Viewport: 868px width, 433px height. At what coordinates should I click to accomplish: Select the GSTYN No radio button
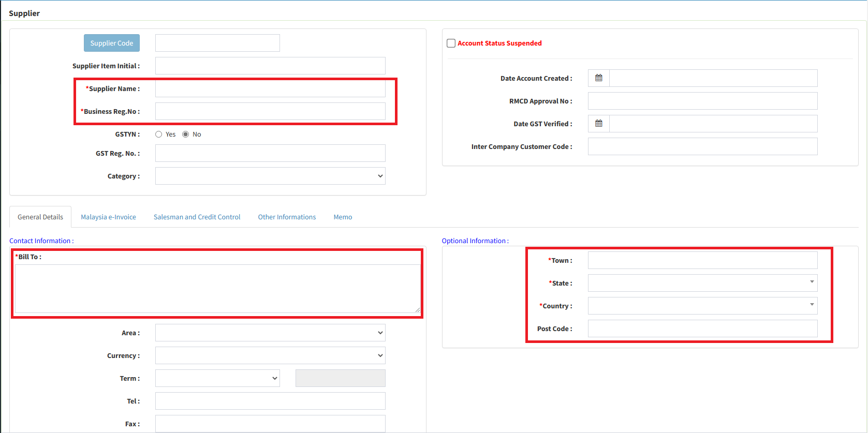click(x=186, y=135)
